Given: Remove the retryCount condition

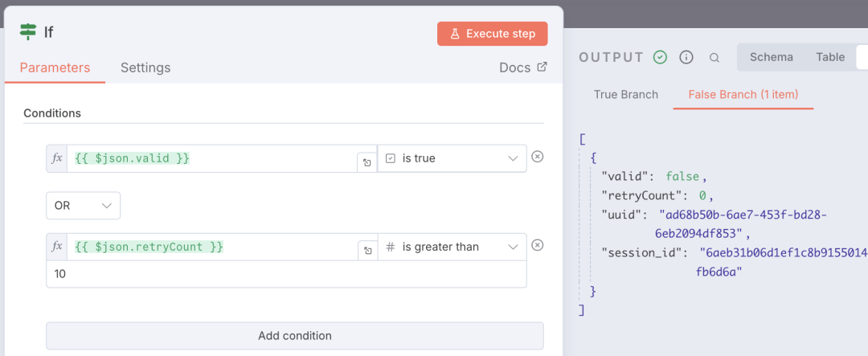Looking at the screenshot, I should [x=538, y=245].
